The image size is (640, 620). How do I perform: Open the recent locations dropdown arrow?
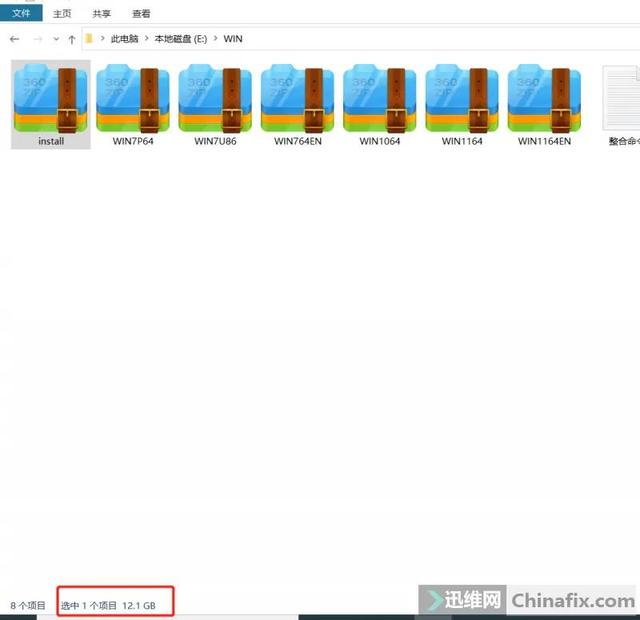[x=56, y=39]
